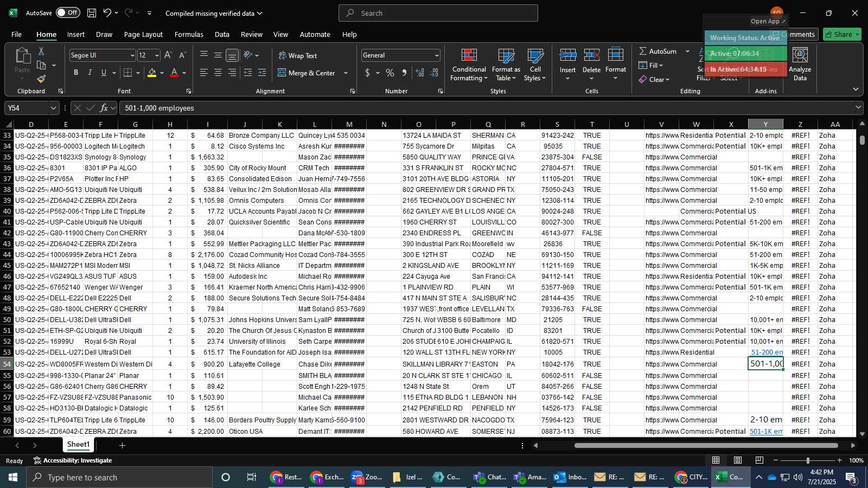Click the Search box in title bar
The height and width of the screenshot is (488, 868).
coord(438,13)
